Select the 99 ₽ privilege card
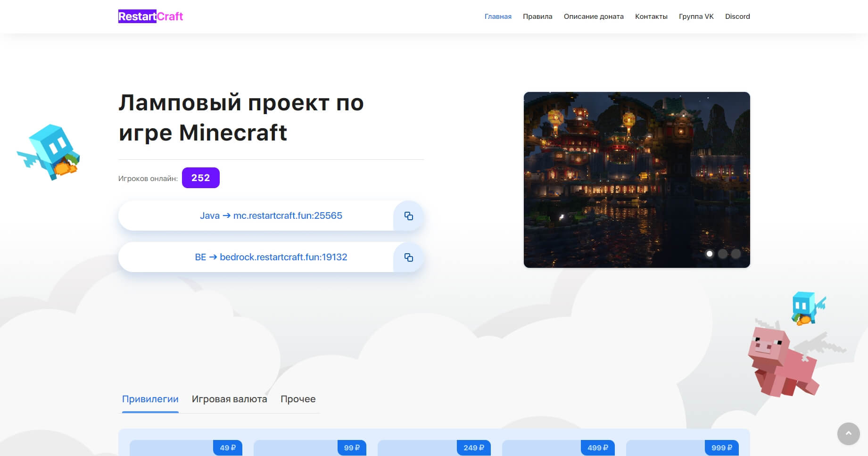 [x=310, y=448]
